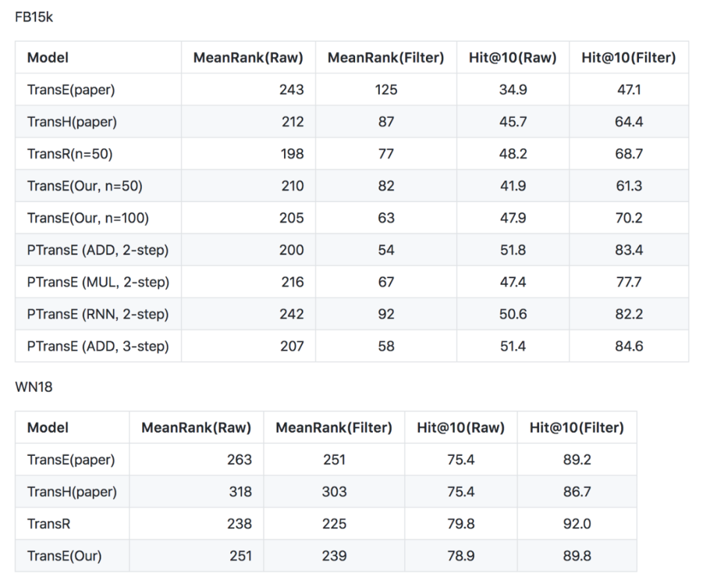Screen dimensions: 710x588
Task: Click MeanRank(Filter) header in WN18 table
Action: pos(334,428)
